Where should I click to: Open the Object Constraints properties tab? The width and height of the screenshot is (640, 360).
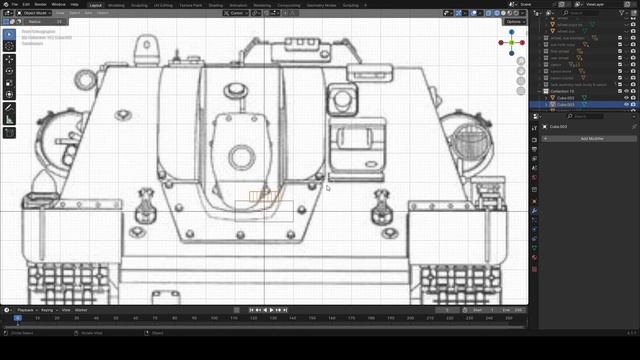coord(534,239)
